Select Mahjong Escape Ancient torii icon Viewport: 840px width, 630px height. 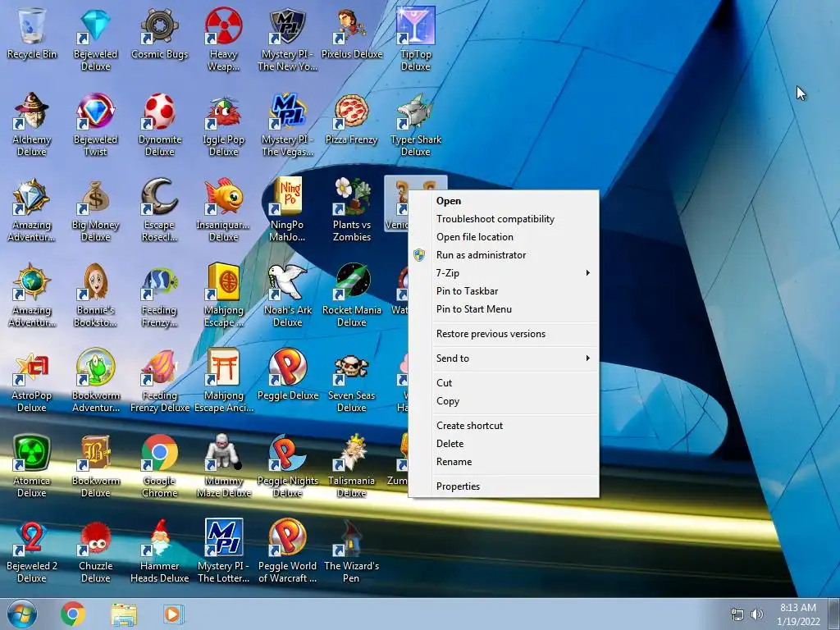[x=223, y=367]
